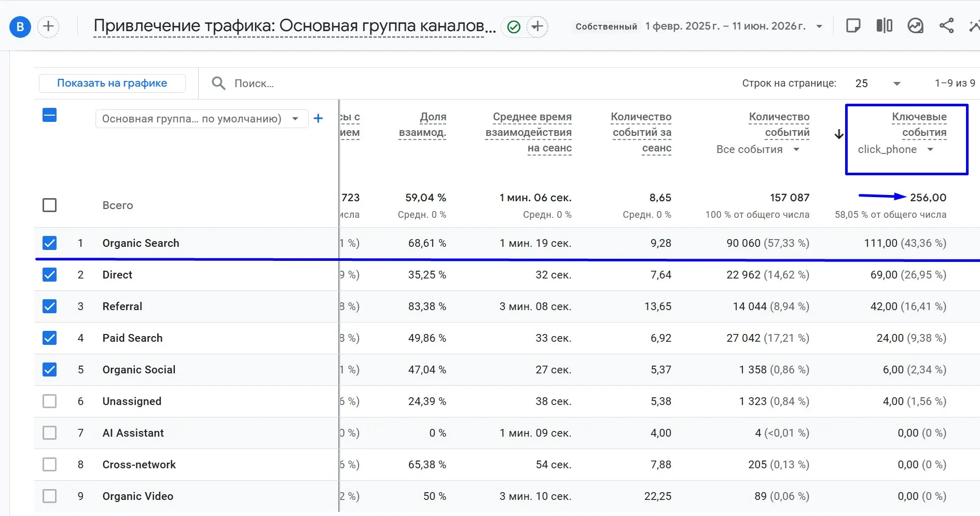Uncheck the Direct row checkbox
980x516 pixels.
[49, 275]
